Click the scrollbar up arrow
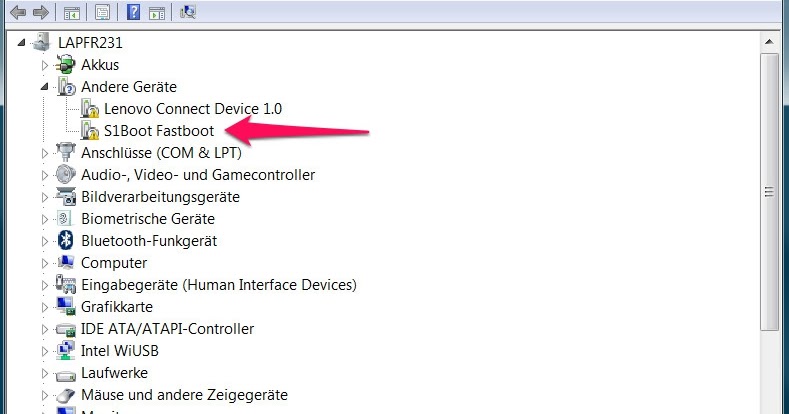 click(x=768, y=43)
